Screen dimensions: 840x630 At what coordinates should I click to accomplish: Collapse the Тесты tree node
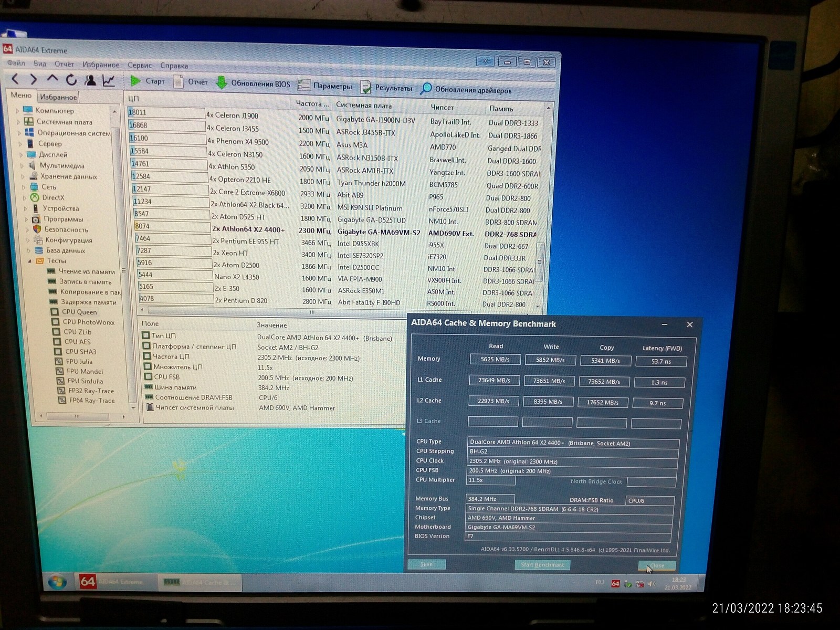(29, 261)
